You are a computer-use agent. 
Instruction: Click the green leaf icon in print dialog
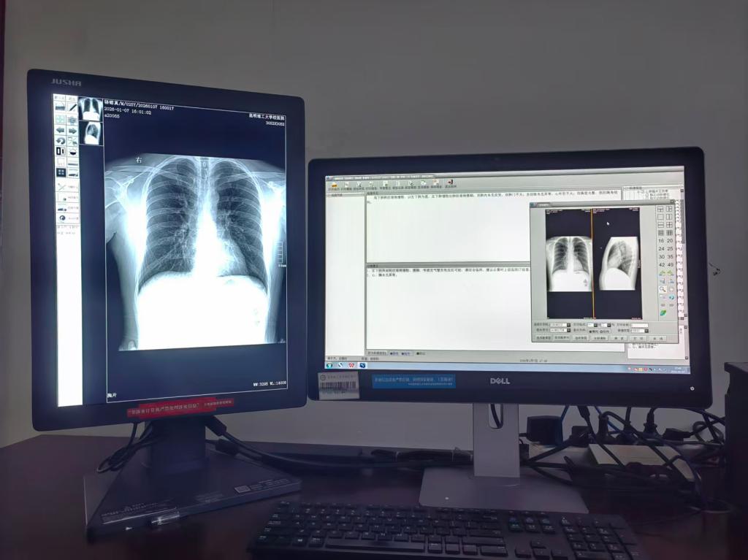click(663, 312)
